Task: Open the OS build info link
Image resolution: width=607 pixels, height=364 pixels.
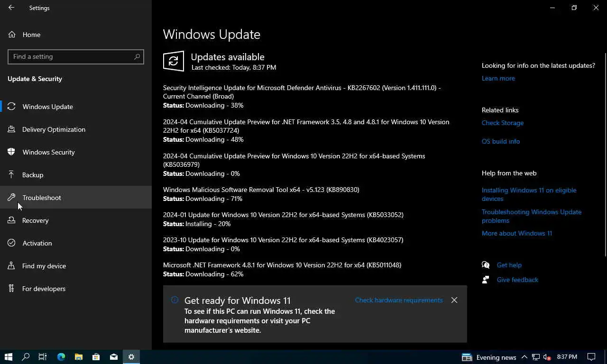Action: pyautogui.click(x=501, y=141)
